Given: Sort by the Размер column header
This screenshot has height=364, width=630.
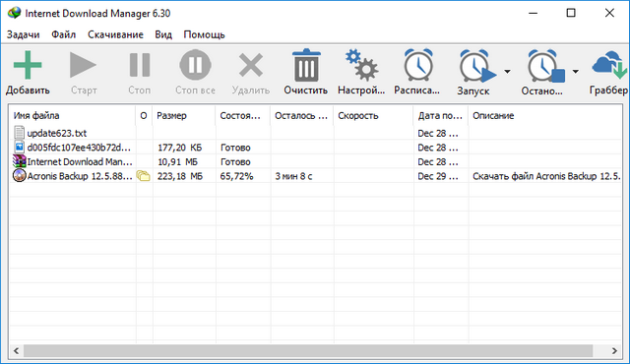Looking at the screenshot, I should coord(184,115).
